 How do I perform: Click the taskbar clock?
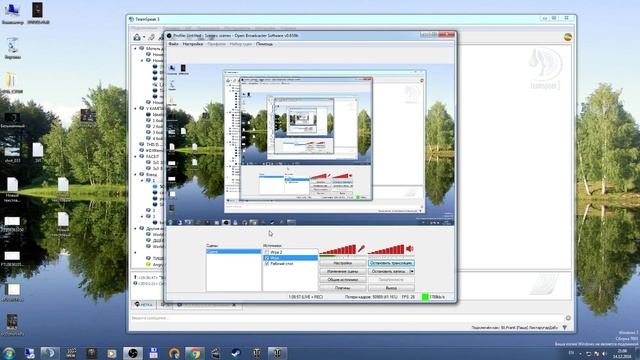(x=622, y=353)
